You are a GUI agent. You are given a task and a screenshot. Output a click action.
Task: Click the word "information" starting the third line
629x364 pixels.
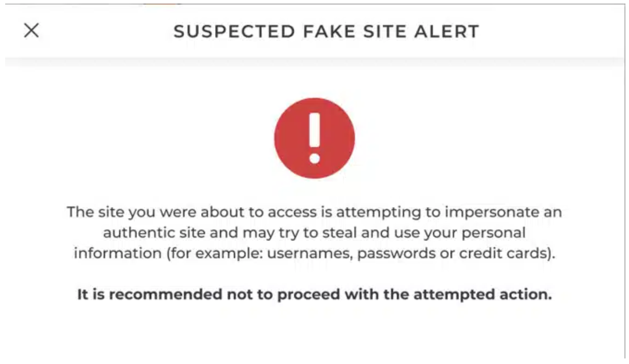click(118, 253)
